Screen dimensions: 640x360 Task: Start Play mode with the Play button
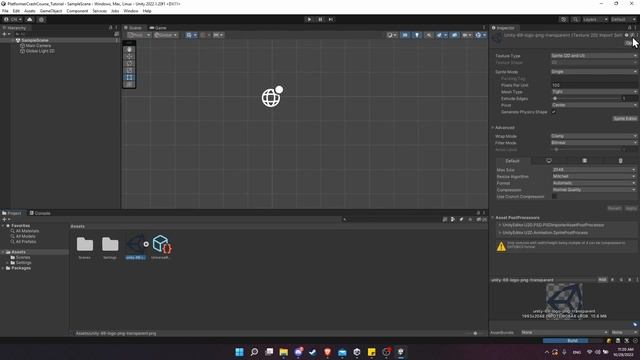(x=309, y=19)
